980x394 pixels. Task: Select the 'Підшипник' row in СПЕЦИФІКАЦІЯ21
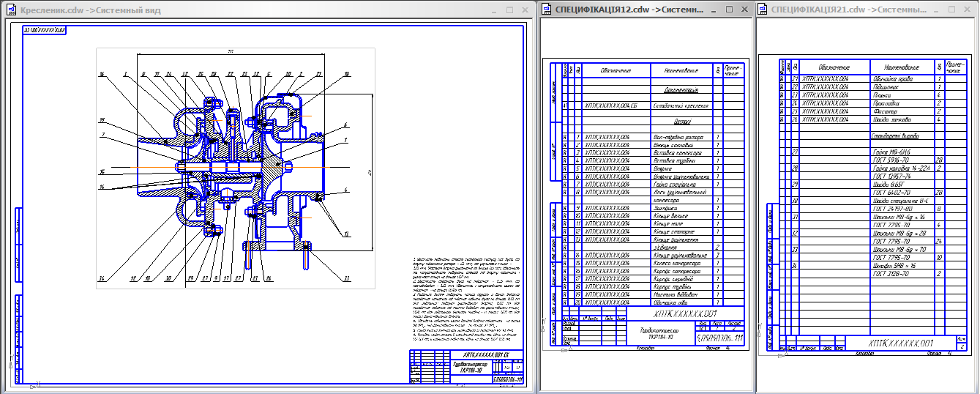pyautogui.click(x=873, y=87)
